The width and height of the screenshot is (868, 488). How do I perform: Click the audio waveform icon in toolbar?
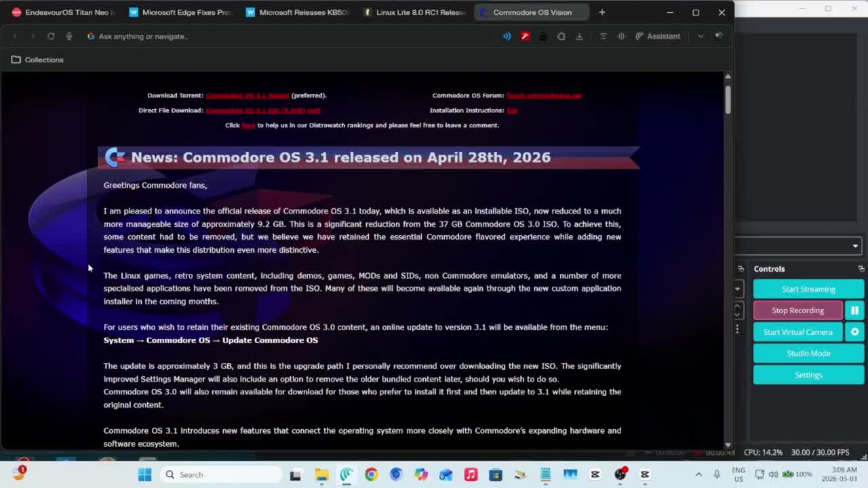coord(621,36)
